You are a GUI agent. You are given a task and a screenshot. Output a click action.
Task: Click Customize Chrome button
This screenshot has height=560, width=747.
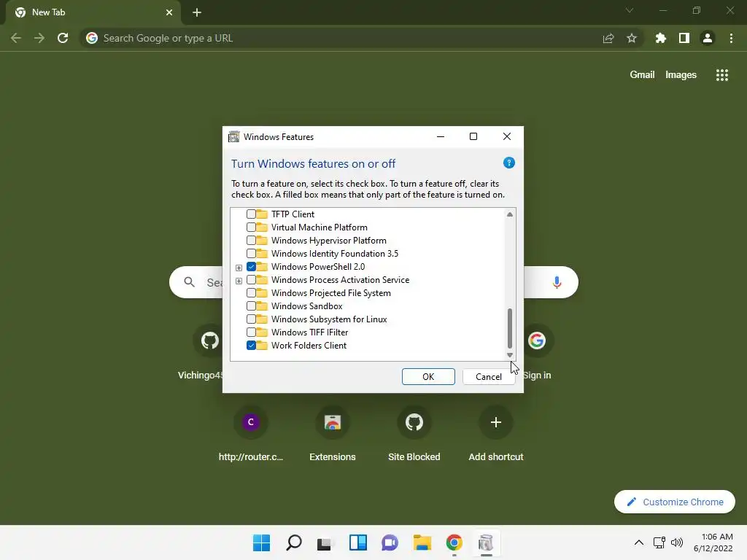(x=675, y=502)
